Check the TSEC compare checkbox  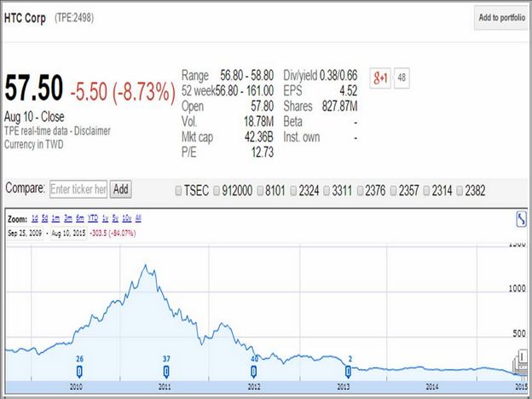pos(178,191)
